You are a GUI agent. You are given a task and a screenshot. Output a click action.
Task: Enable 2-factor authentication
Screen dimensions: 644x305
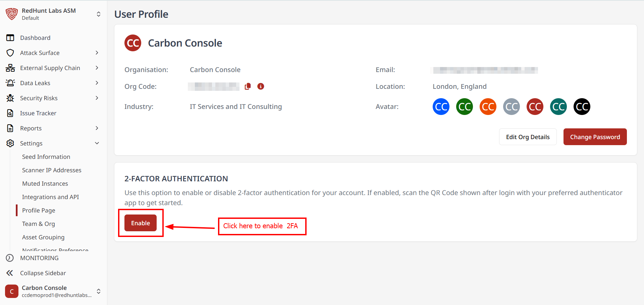tap(141, 223)
